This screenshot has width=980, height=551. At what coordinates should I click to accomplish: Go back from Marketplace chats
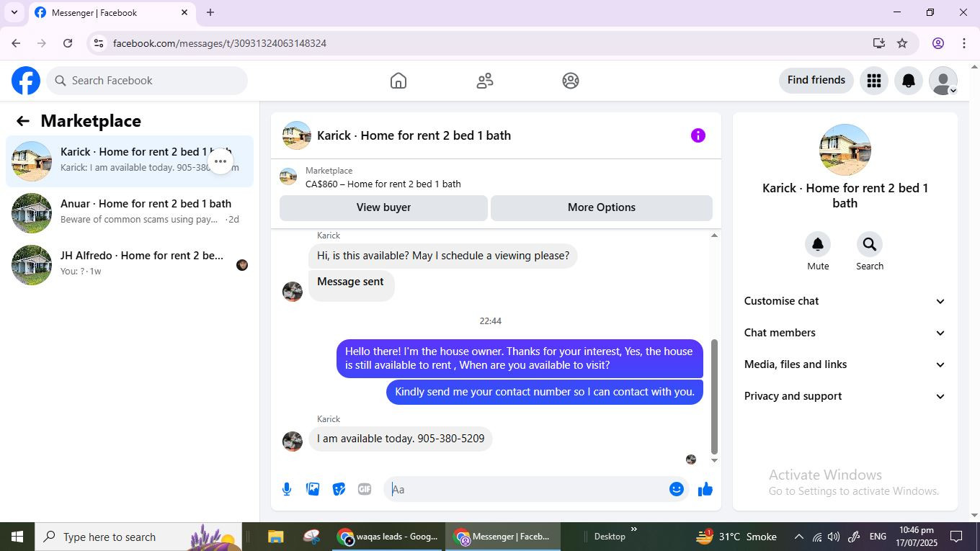tap(23, 121)
